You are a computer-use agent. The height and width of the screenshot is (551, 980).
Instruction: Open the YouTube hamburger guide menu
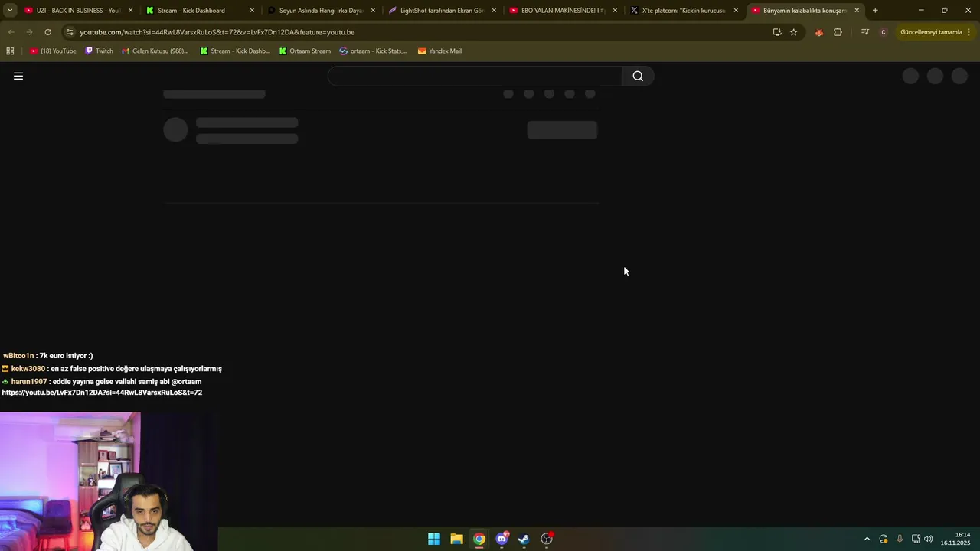18,76
